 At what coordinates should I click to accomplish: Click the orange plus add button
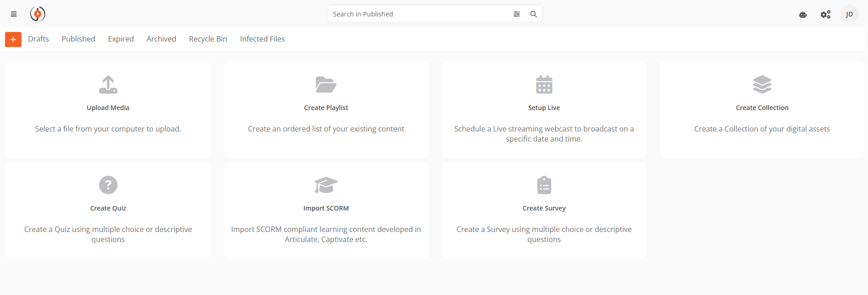click(x=13, y=40)
